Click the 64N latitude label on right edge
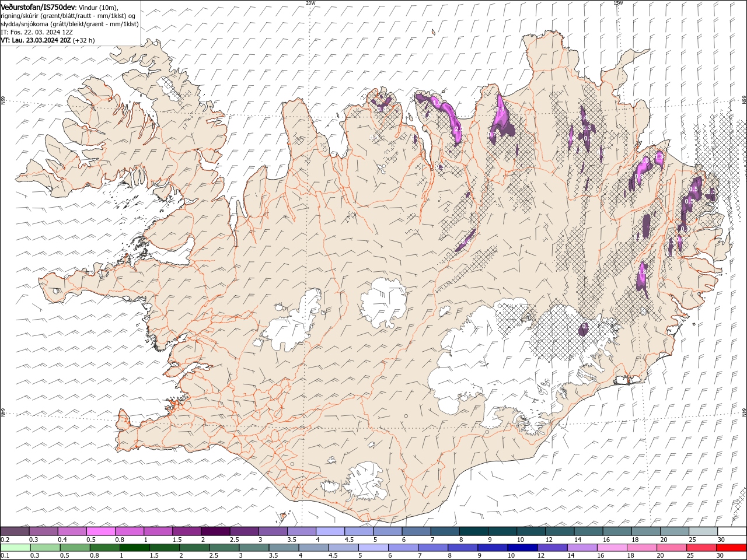 (744, 412)
